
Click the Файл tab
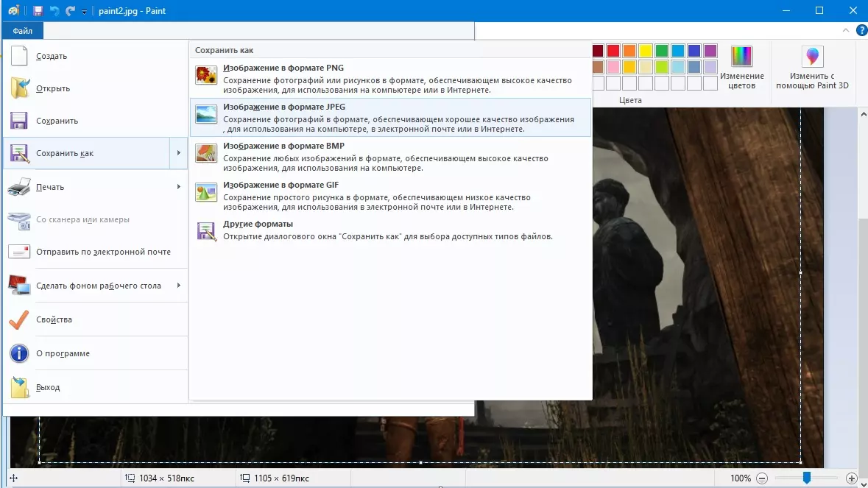pos(23,31)
